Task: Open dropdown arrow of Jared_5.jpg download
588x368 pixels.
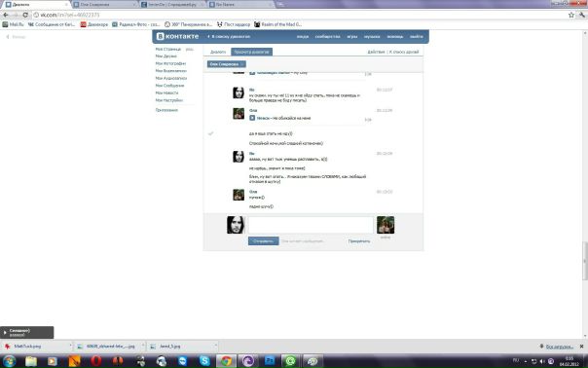Action: (215, 345)
